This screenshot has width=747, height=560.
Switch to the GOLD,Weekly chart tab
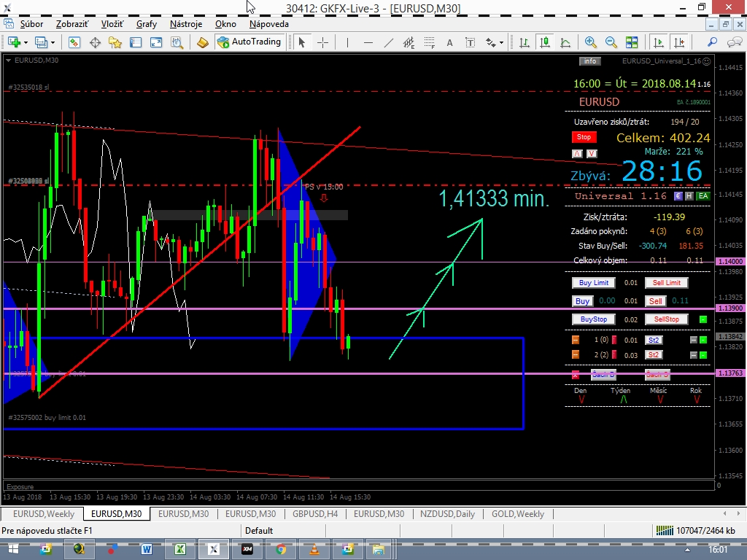tap(517, 514)
